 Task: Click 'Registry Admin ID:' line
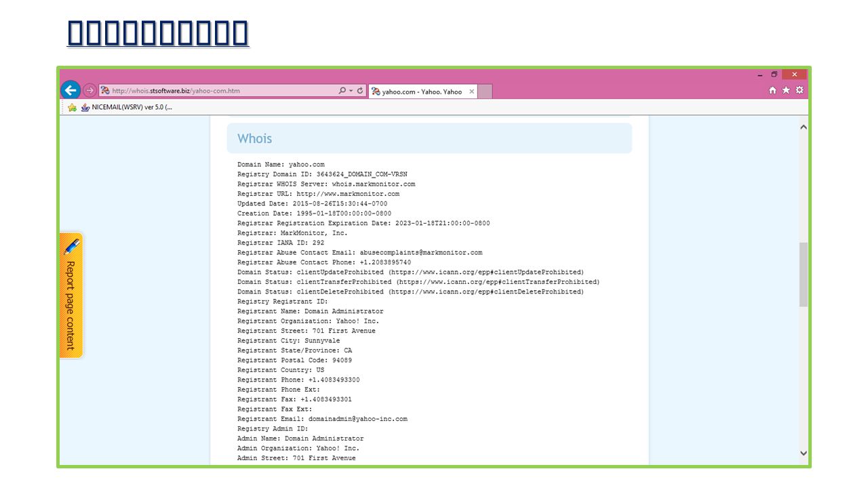click(x=273, y=429)
